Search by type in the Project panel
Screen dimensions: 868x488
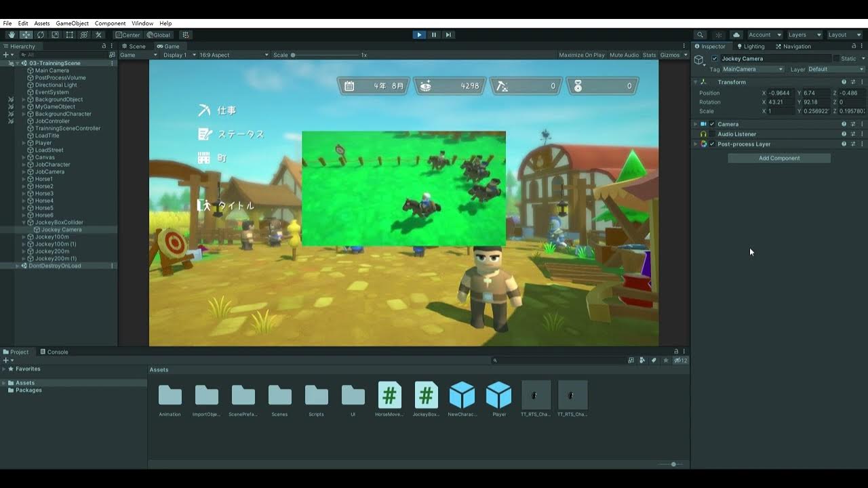642,361
